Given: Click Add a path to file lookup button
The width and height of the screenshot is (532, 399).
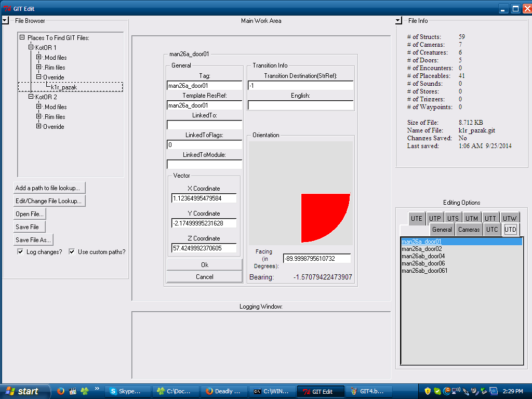Looking at the screenshot, I should click(49, 188).
